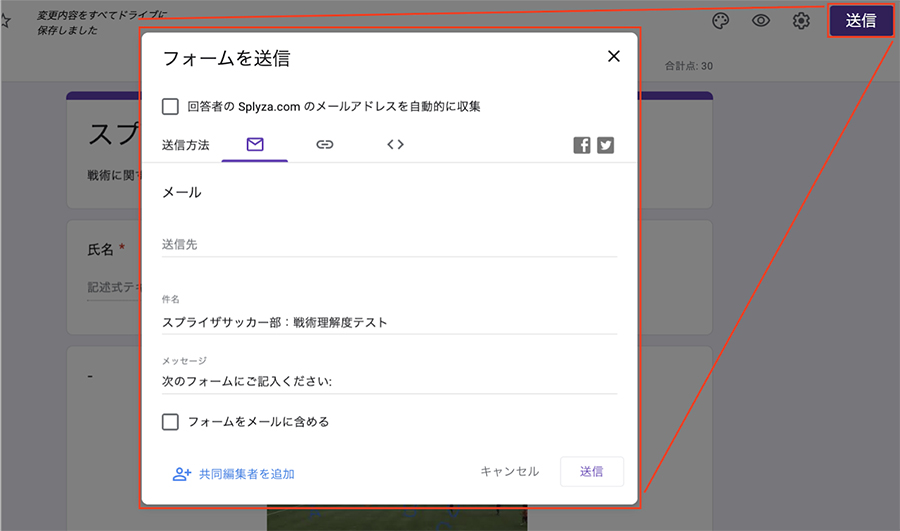Switch to the embed HTML tab
This screenshot has height=531, width=900.
(395, 145)
